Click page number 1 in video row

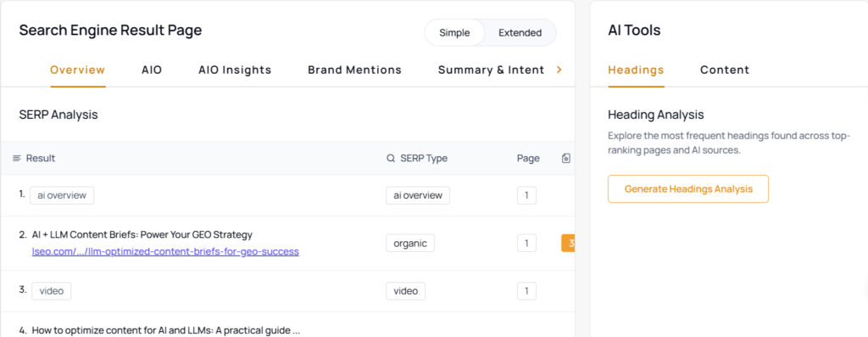click(526, 291)
